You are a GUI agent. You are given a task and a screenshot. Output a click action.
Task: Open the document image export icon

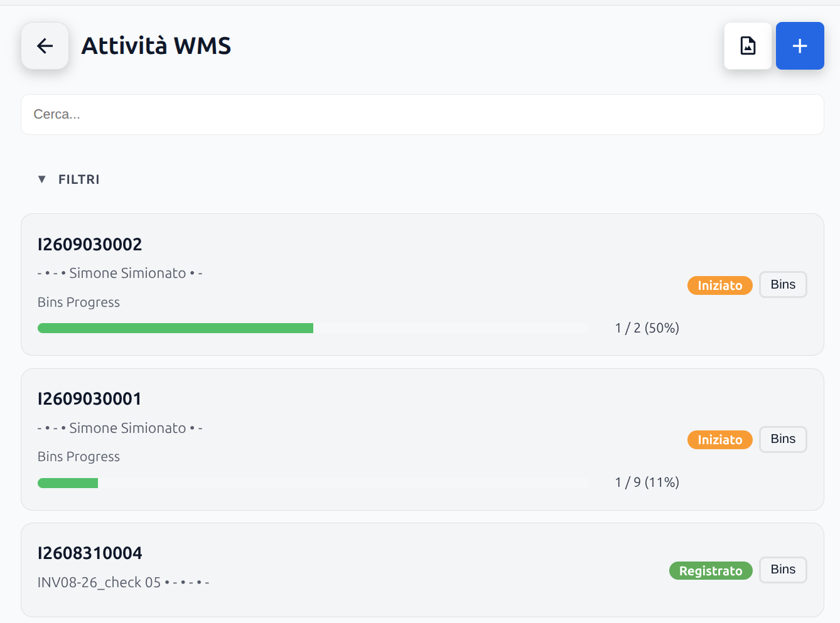coord(748,46)
